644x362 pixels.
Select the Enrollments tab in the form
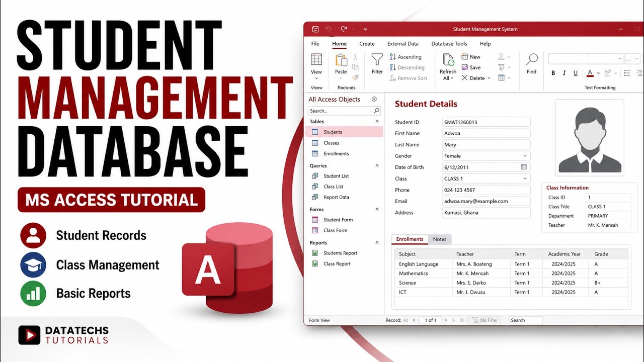coord(410,239)
